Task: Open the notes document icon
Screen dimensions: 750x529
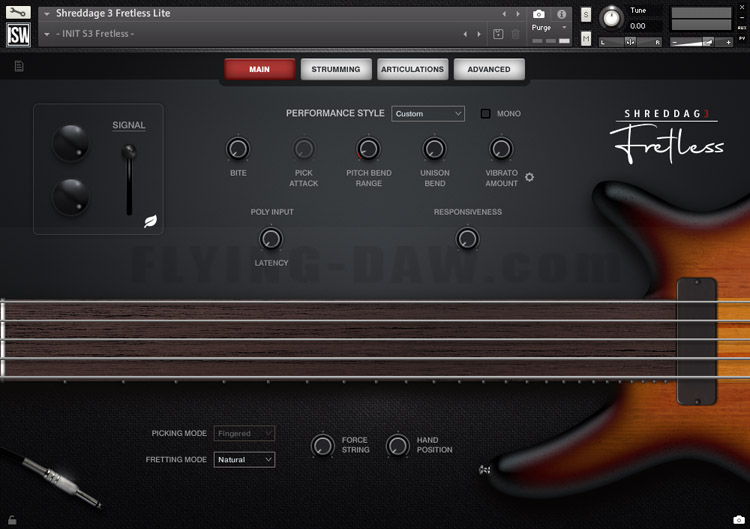Action: pyautogui.click(x=19, y=66)
